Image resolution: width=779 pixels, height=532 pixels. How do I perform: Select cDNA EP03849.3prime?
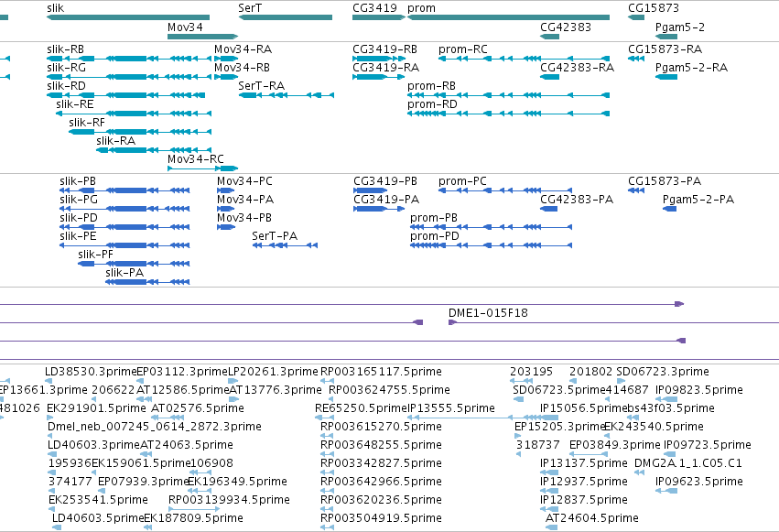589,454
